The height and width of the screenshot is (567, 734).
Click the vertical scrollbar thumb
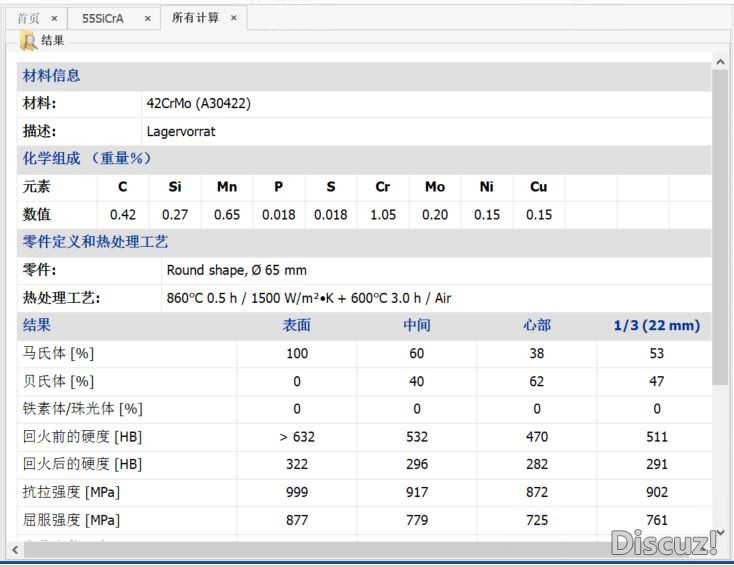720,227
